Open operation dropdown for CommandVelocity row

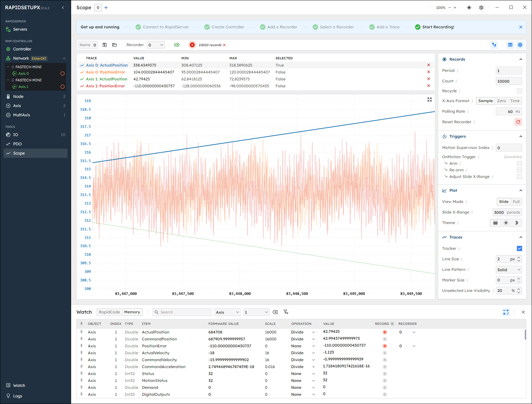[x=313, y=360]
